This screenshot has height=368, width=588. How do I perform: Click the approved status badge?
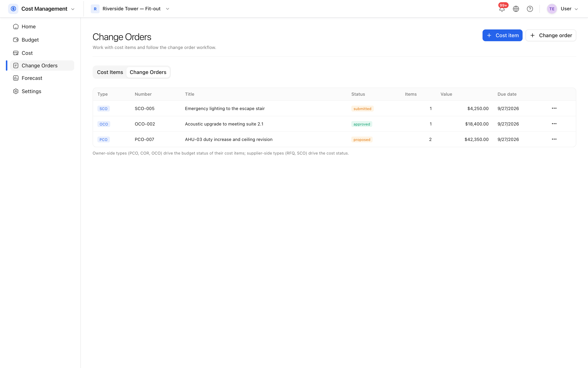point(362,124)
